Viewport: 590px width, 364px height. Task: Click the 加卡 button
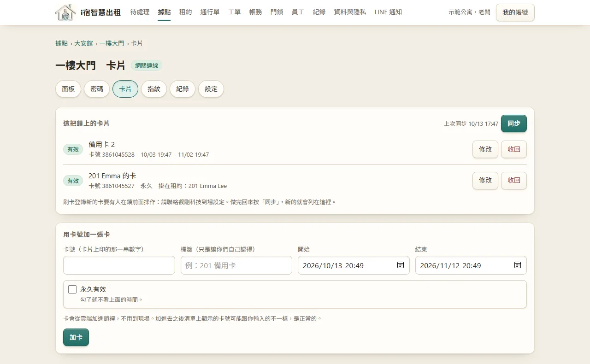(76, 337)
